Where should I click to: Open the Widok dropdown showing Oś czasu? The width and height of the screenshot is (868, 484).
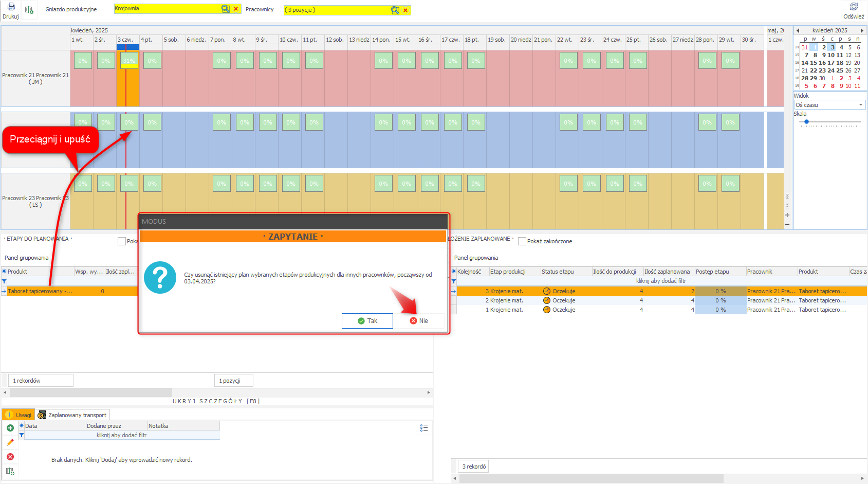pyautogui.click(x=829, y=105)
